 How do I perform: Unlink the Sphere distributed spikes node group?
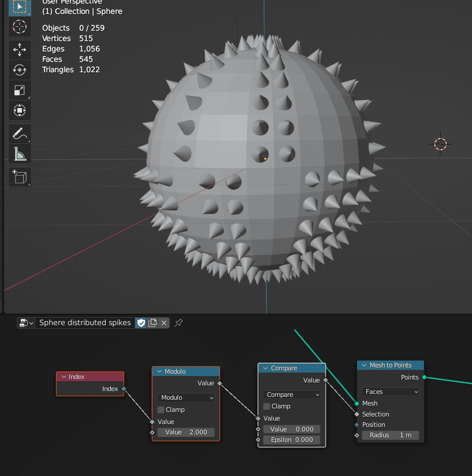pos(164,323)
